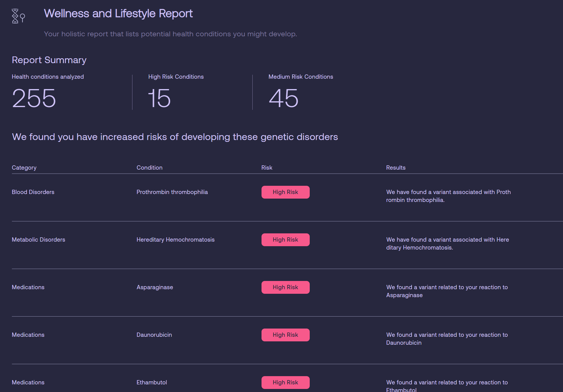This screenshot has width=563, height=392.
Task: Select the Asparaginase High Risk badge
Action: [285, 287]
